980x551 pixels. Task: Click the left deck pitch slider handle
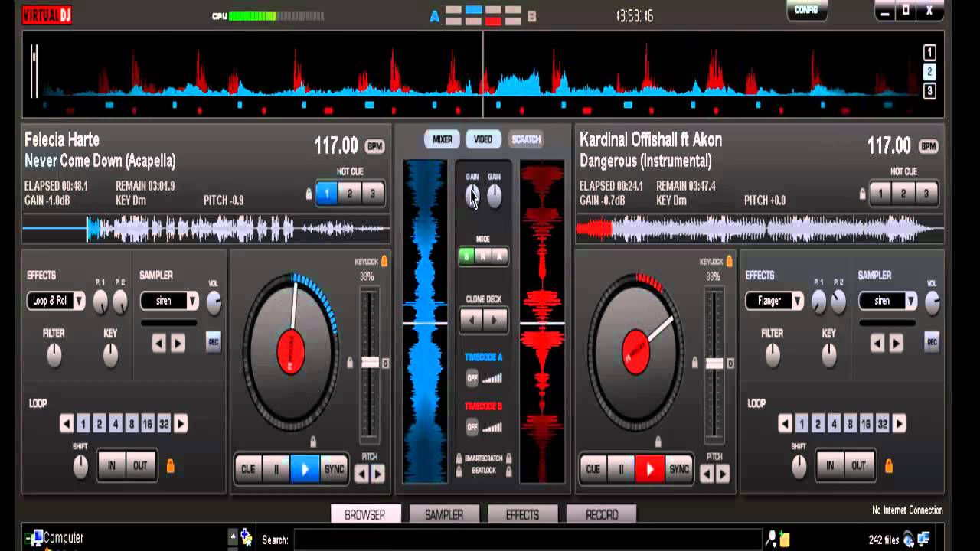coord(370,362)
